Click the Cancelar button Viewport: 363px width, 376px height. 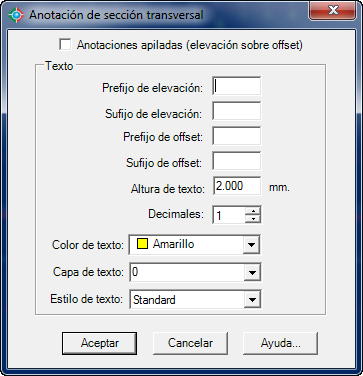[190, 343]
